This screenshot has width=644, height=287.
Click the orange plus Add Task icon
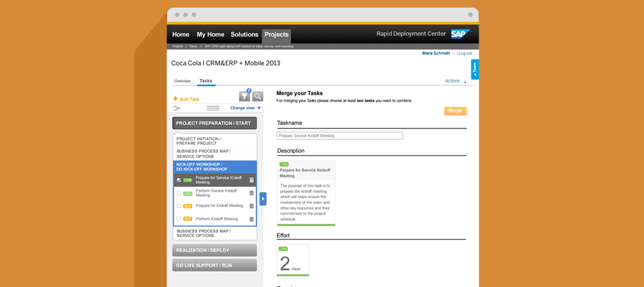(x=175, y=99)
